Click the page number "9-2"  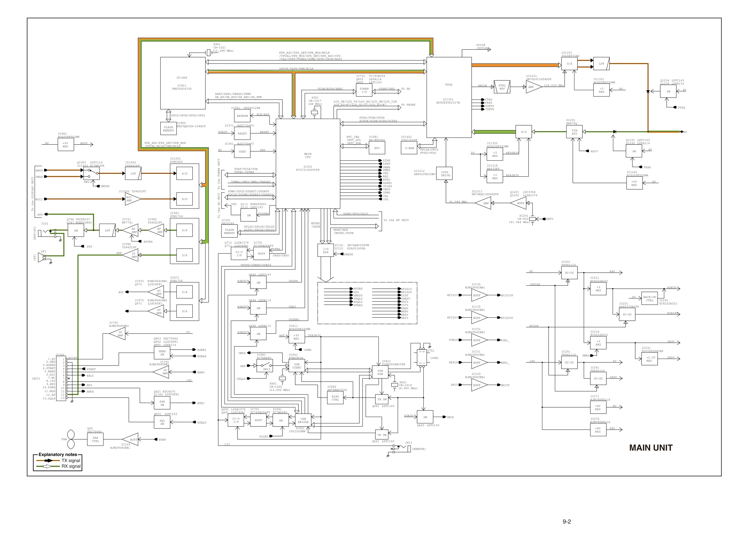(567, 521)
